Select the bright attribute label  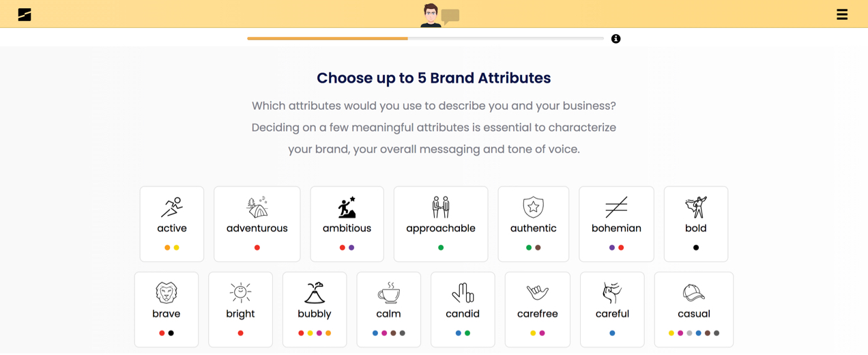[x=240, y=314]
